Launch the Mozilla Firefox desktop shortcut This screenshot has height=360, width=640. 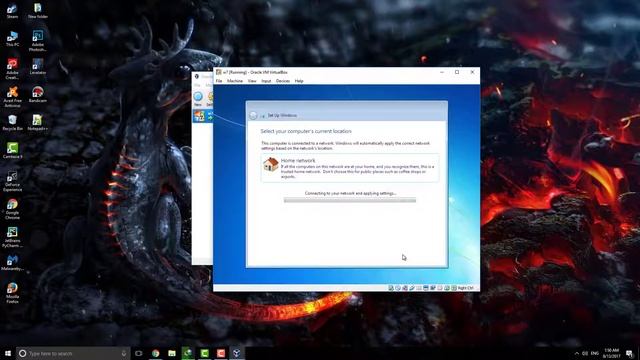point(12,293)
